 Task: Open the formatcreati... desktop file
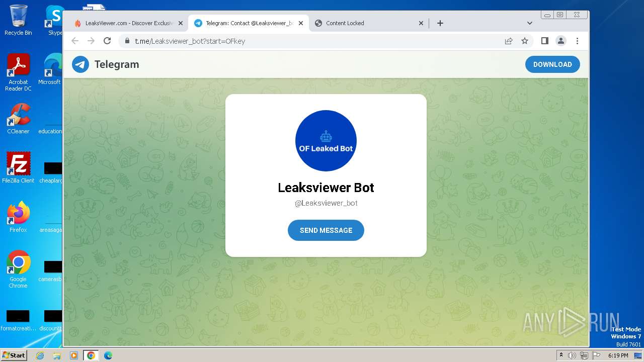pyautogui.click(x=18, y=321)
